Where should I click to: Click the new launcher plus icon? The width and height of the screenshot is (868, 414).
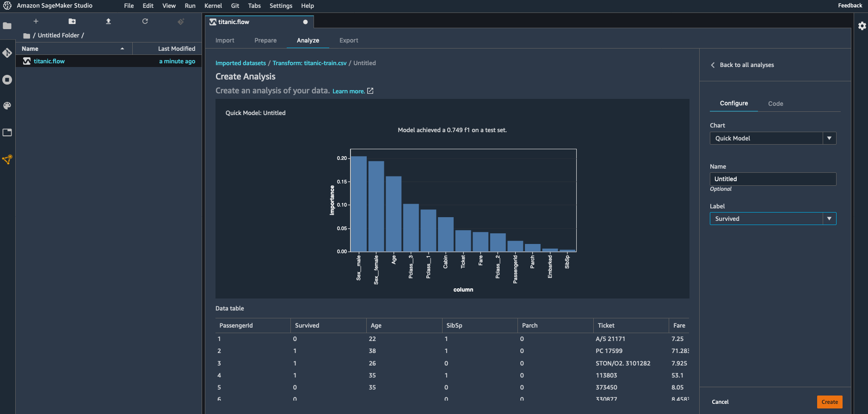(x=36, y=21)
